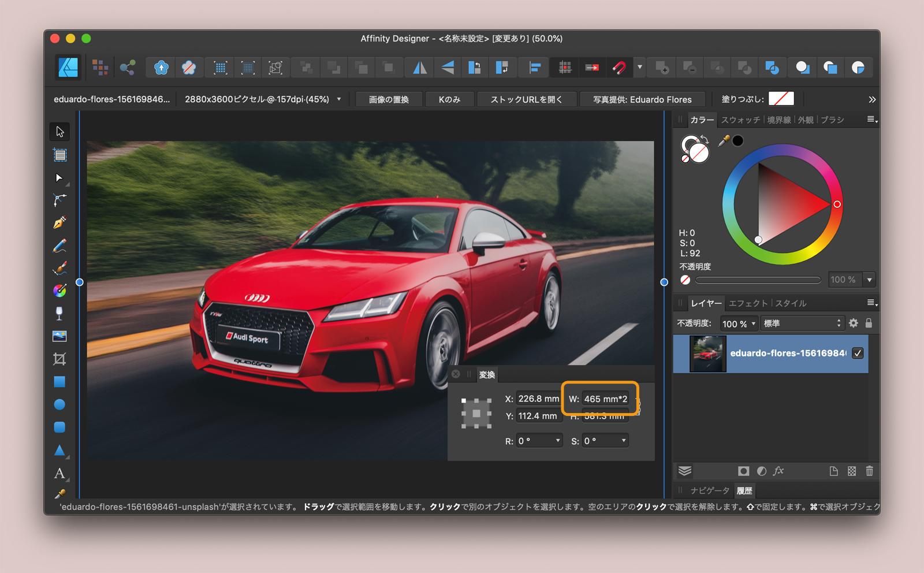Click 画像の置換 button
924x573 pixels.
tap(389, 99)
